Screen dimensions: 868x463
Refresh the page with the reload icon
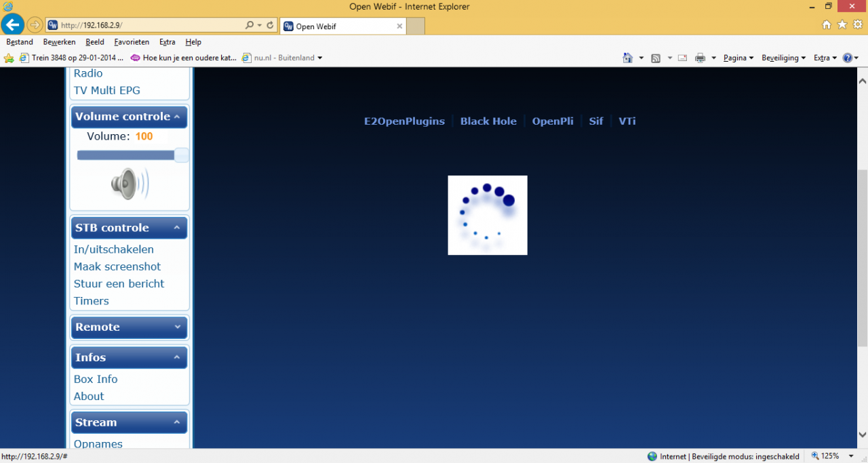coord(271,25)
